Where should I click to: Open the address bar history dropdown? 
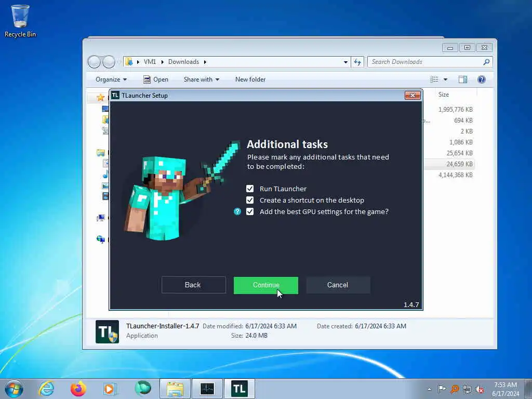[345, 62]
